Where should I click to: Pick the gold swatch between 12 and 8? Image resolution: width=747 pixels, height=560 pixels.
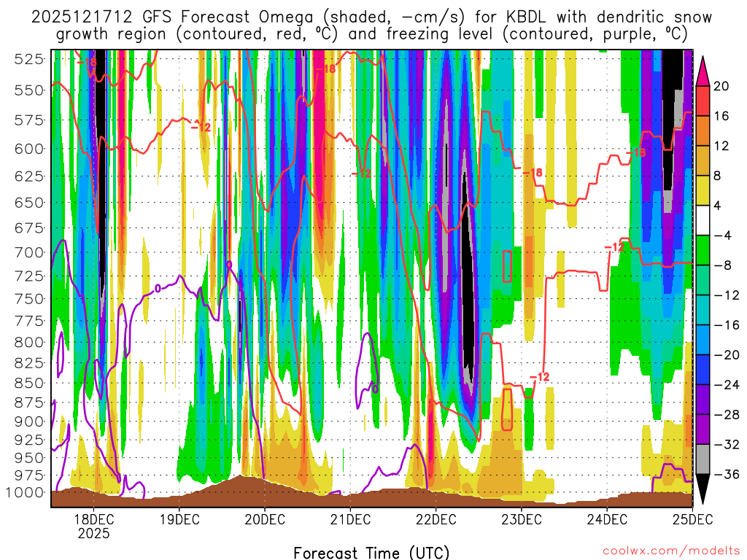(x=703, y=161)
